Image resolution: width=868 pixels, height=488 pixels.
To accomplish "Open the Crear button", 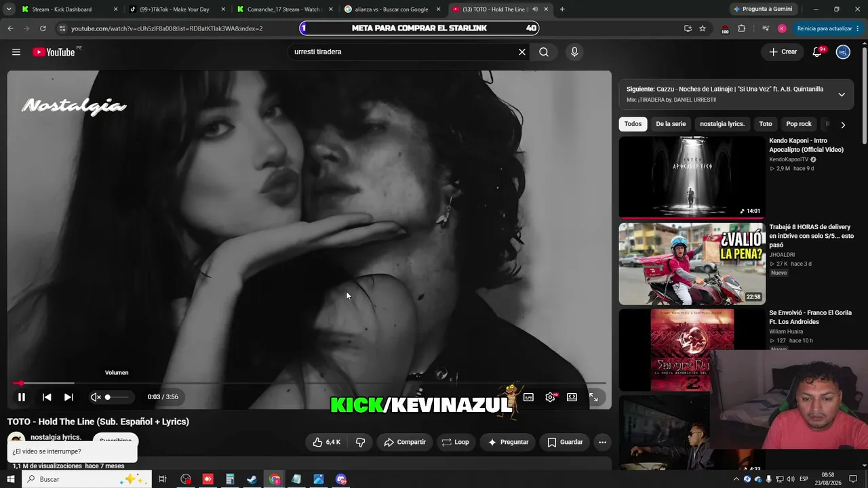I will tap(783, 52).
